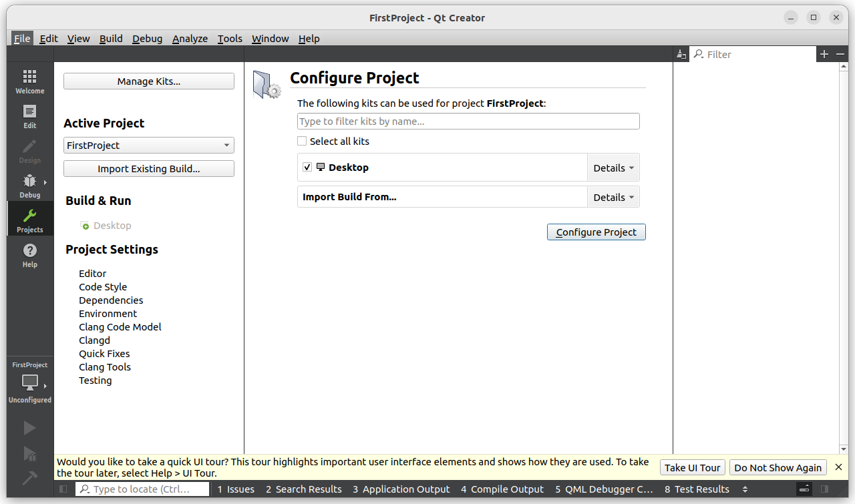Open the Debug menu

tap(147, 39)
